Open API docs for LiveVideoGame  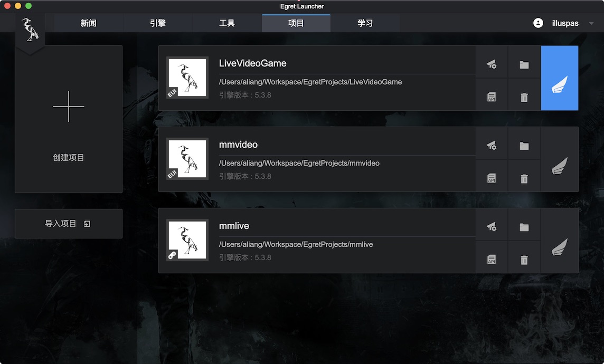click(x=492, y=97)
